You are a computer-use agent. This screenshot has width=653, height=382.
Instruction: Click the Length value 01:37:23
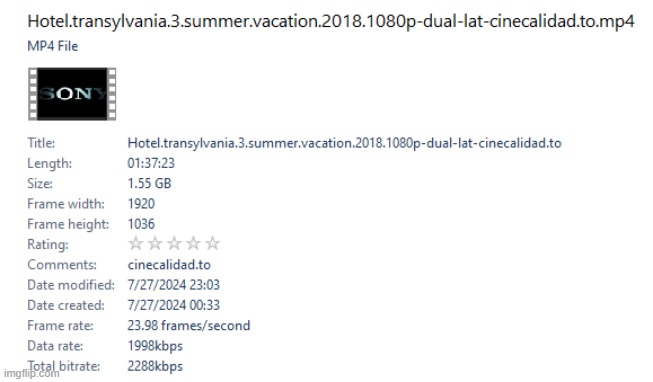[x=151, y=163]
